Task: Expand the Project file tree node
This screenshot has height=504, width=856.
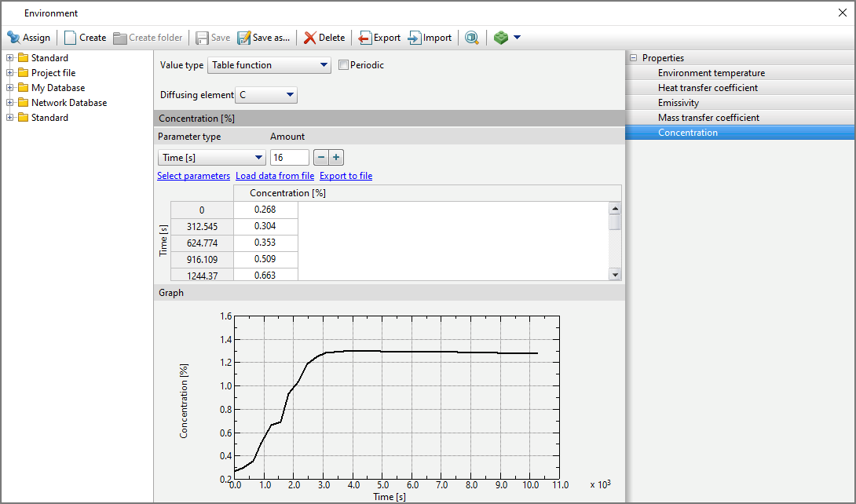Action: [x=10, y=73]
